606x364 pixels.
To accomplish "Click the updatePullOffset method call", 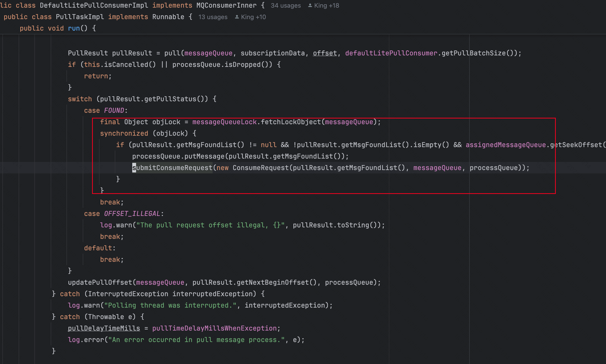I will pyautogui.click(x=100, y=282).
